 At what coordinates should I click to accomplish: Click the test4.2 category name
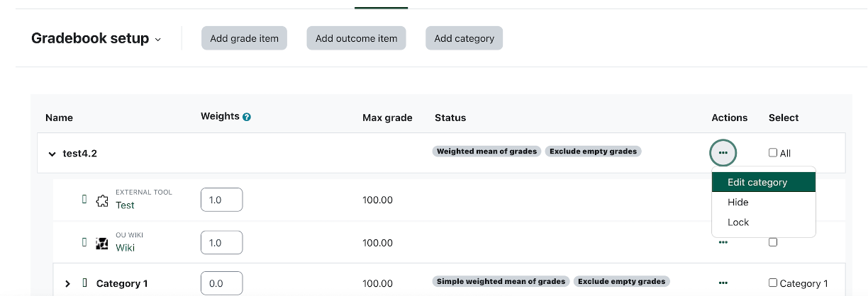point(79,153)
